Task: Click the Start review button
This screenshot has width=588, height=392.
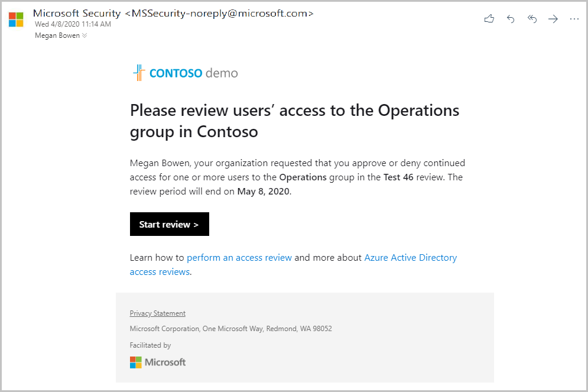Action: tap(169, 224)
